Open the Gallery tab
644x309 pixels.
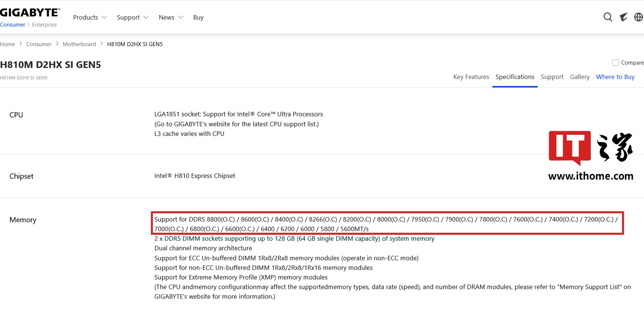click(580, 77)
